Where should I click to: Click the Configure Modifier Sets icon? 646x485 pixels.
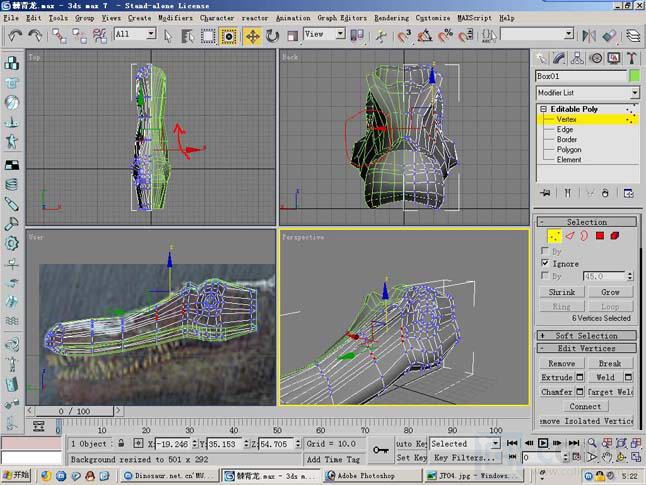pos(628,193)
